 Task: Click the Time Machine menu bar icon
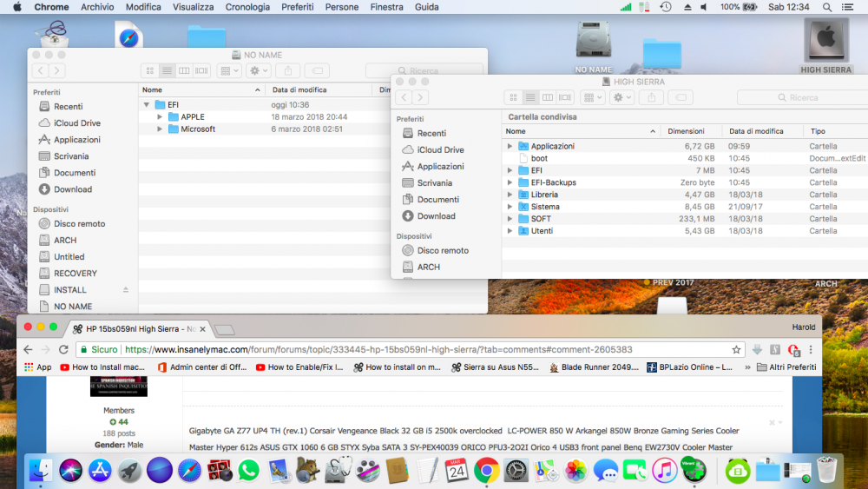click(x=666, y=7)
